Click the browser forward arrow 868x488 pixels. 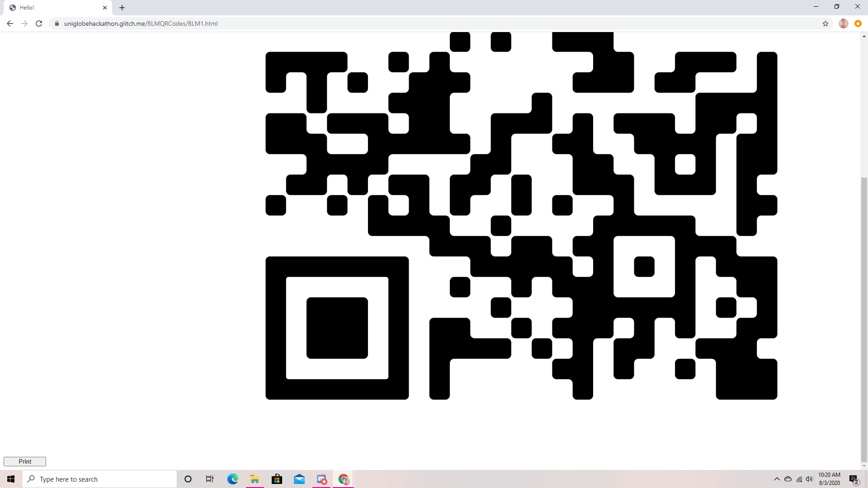click(x=24, y=23)
